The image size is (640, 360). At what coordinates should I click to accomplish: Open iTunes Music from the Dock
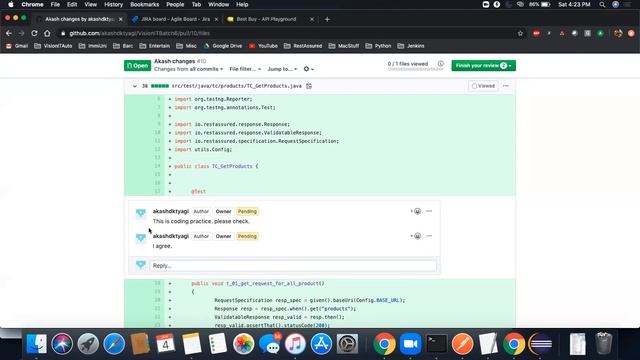(x=295, y=344)
